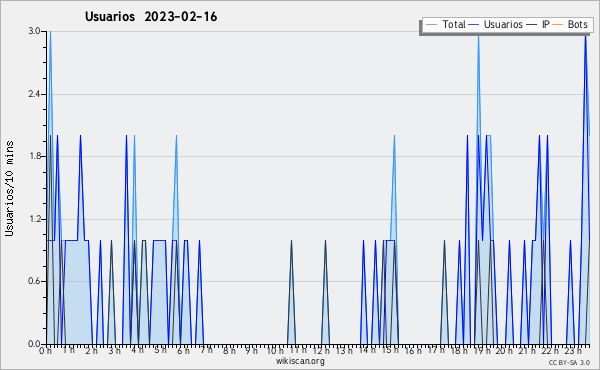Click the Usuarios/10 mins axis label
This screenshot has height=370, width=600.
(9, 188)
